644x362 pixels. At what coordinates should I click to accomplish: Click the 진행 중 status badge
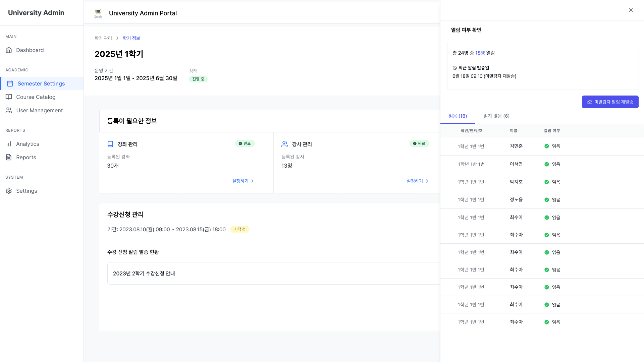tap(198, 79)
